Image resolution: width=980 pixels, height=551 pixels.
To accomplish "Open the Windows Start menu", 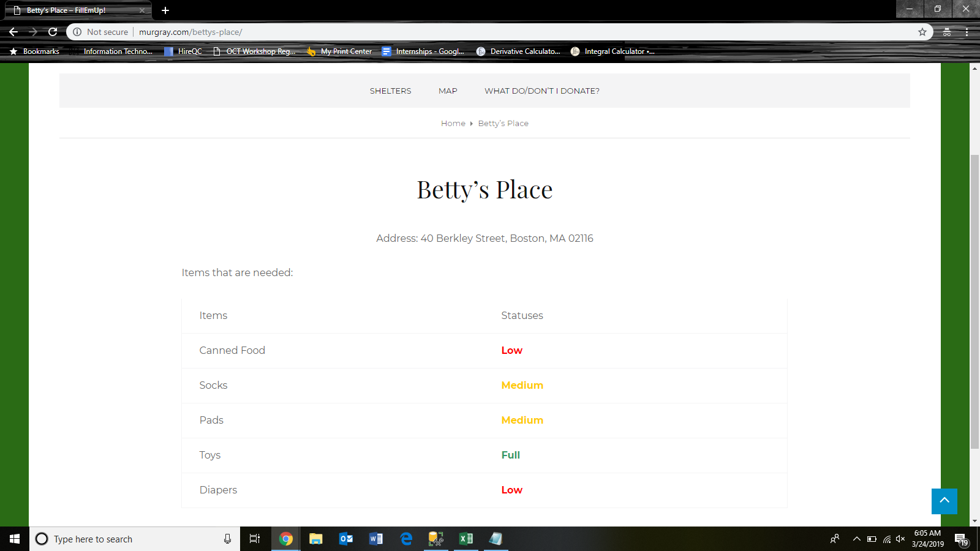I will click(x=15, y=539).
